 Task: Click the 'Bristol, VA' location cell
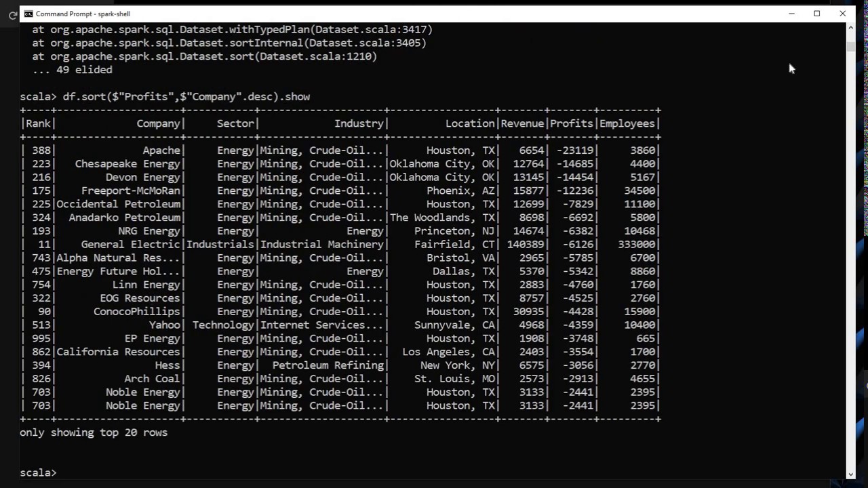pyautogui.click(x=461, y=258)
